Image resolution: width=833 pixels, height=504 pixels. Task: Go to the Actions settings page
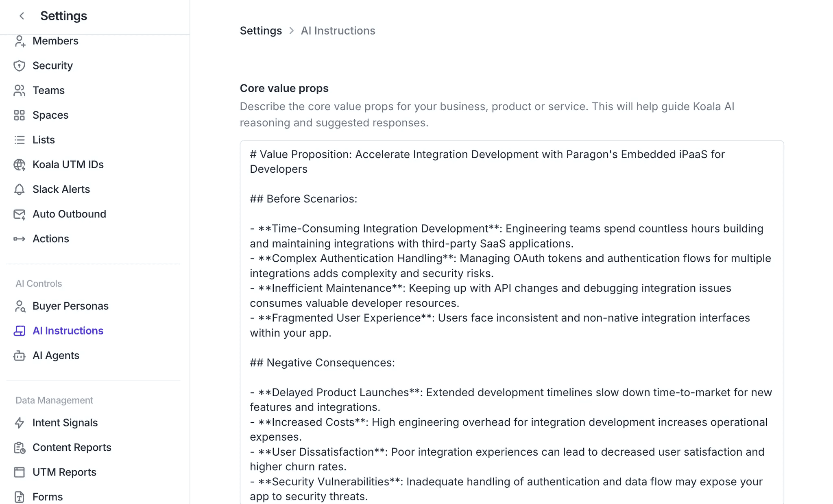click(51, 239)
